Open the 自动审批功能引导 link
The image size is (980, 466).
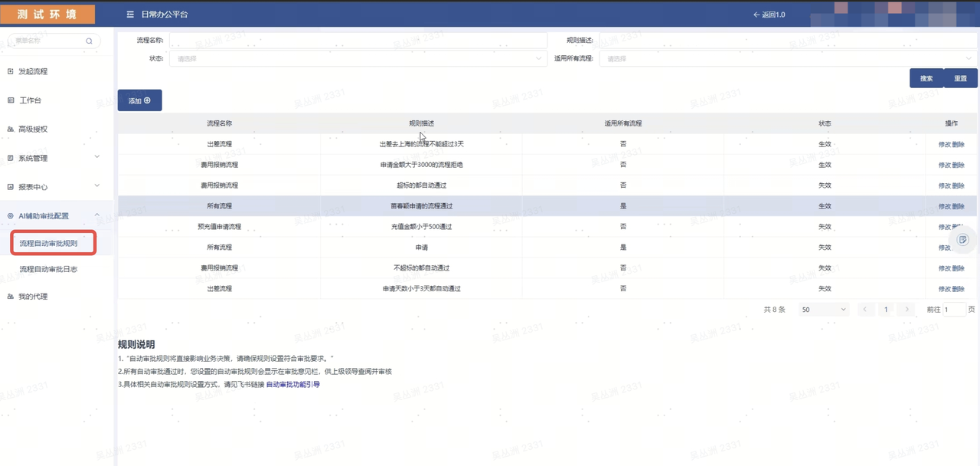point(292,385)
